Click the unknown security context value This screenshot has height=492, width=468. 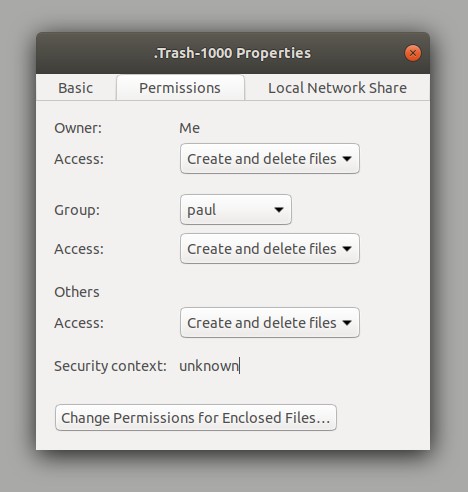tap(209, 366)
